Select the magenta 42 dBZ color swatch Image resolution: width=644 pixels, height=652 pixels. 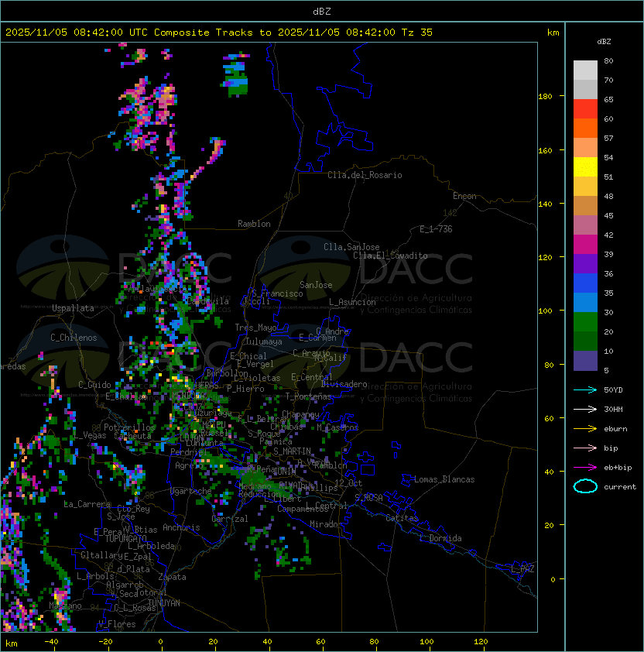pos(585,245)
